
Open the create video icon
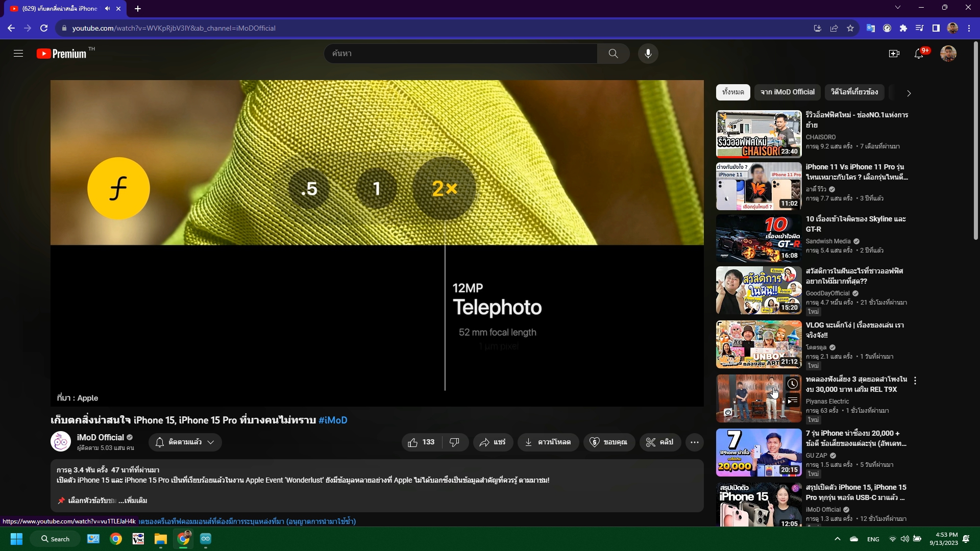pos(894,54)
